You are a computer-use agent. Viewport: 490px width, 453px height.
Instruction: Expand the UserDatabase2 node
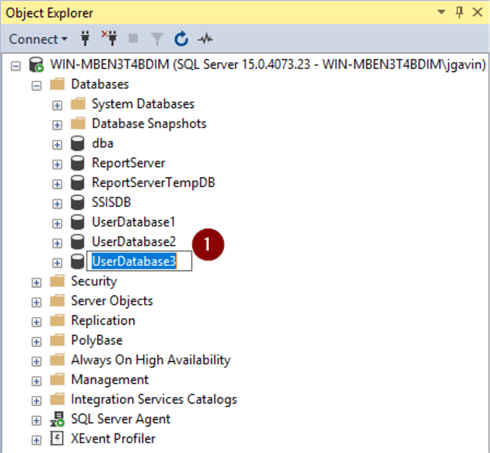[x=57, y=243]
